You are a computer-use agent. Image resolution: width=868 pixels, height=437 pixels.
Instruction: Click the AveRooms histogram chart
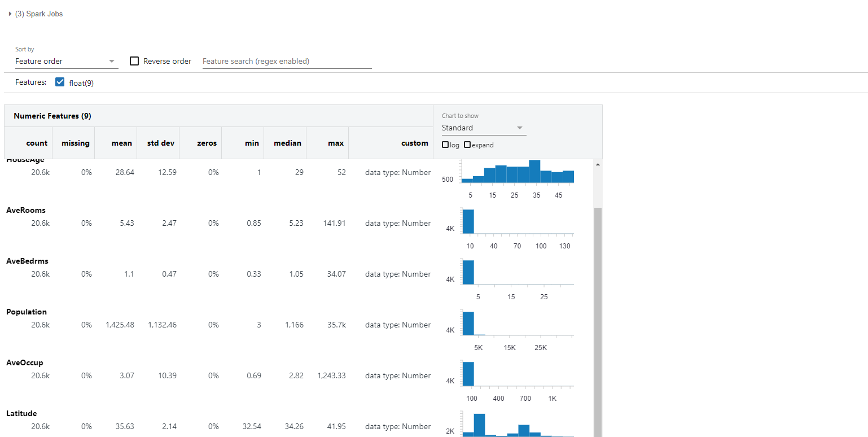tap(518, 221)
